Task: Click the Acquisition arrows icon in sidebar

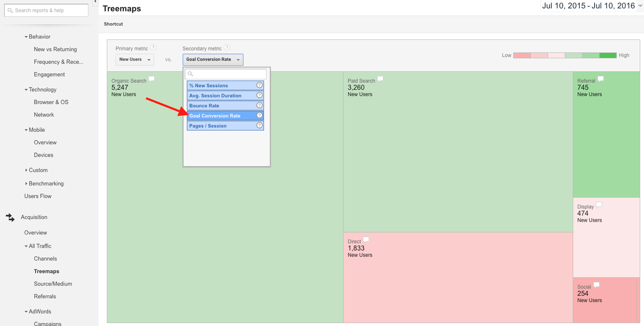Action: (10, 217)
